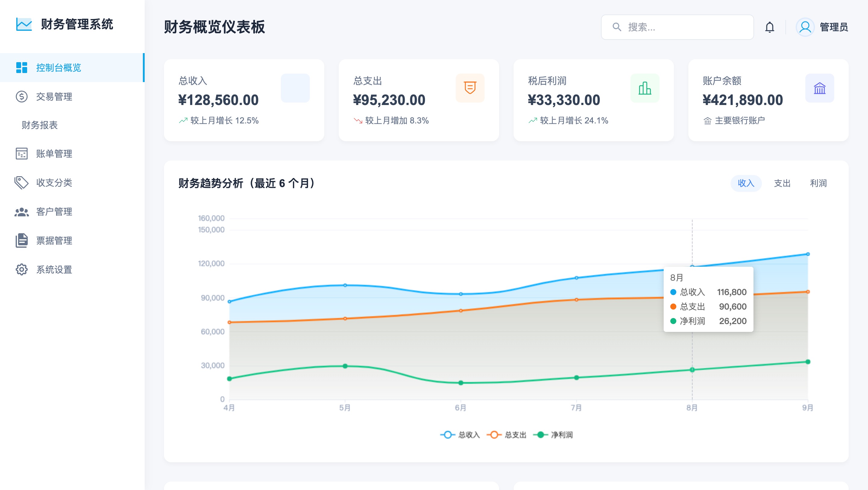Open 收支分类 from sidebar
This screenshot has width=868, height=490.
54,183
